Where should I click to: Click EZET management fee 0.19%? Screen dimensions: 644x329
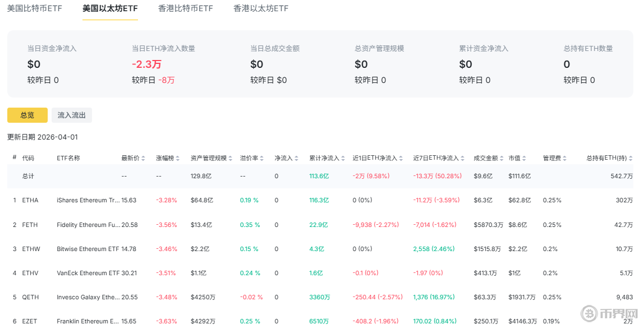pyautogui.click(x=552, y=322)
